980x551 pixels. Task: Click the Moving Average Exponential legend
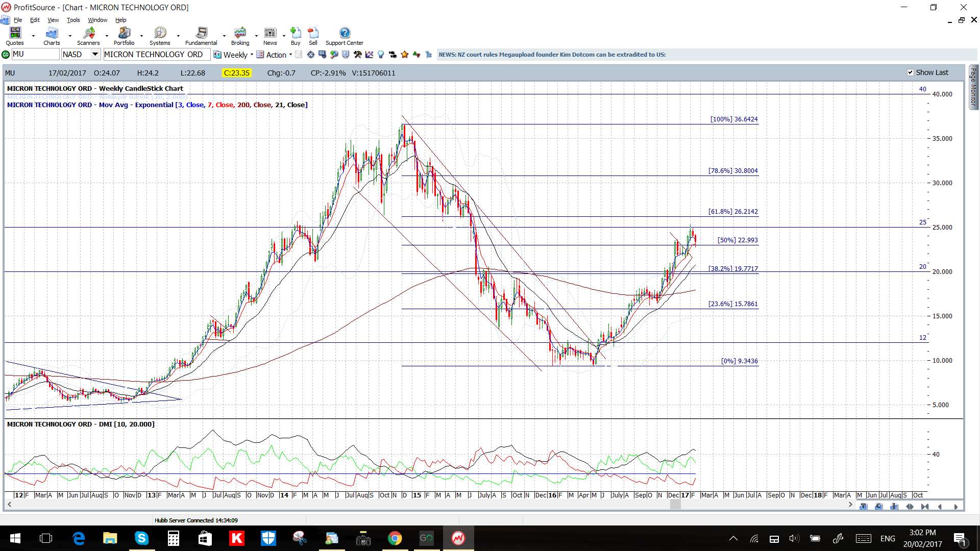pos(157,105)
